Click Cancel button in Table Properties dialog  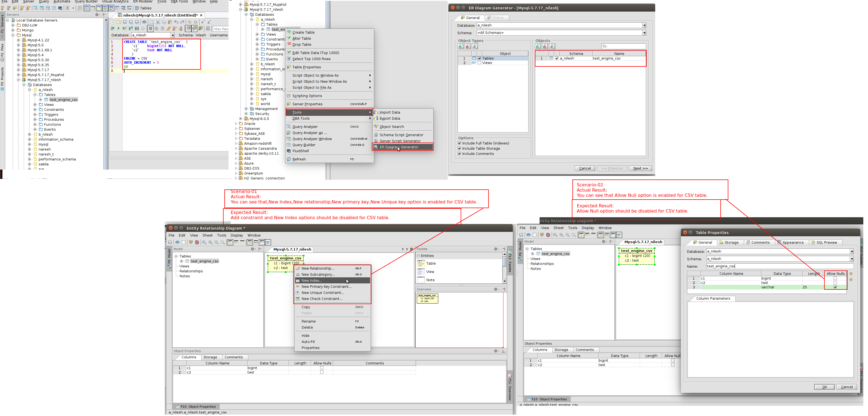point(847,387)
